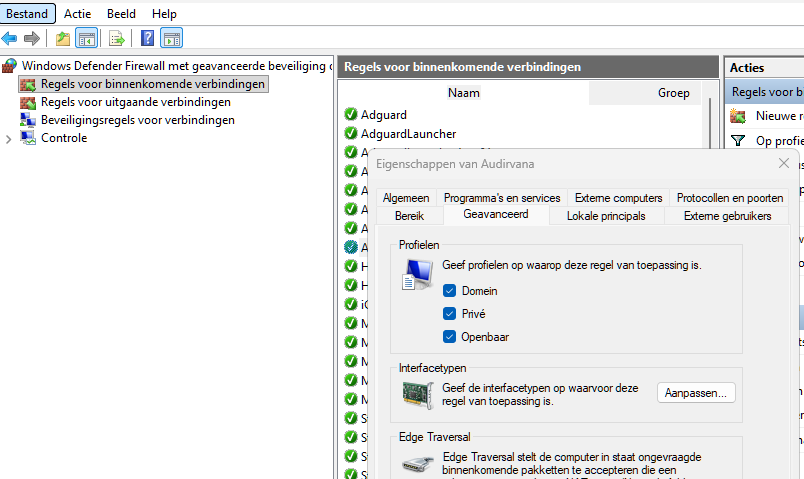Select Regels voor uitgaande verbindingen in tree
The width and height of the screenshot is (804, 479).
pos(135,102)
